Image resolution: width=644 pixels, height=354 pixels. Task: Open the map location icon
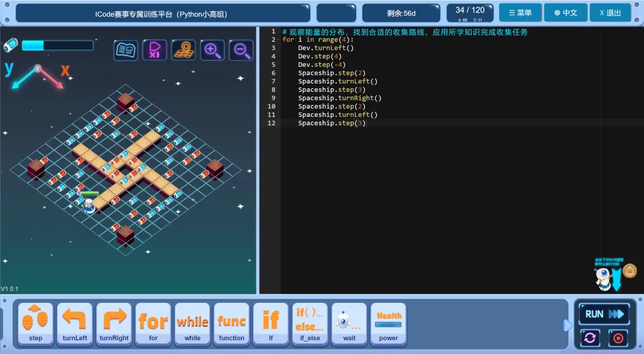(183, 50)
